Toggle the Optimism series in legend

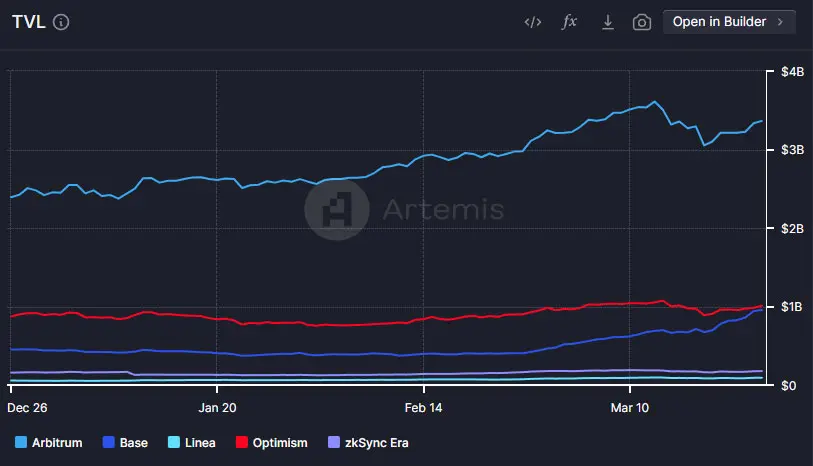coord(272,443)
